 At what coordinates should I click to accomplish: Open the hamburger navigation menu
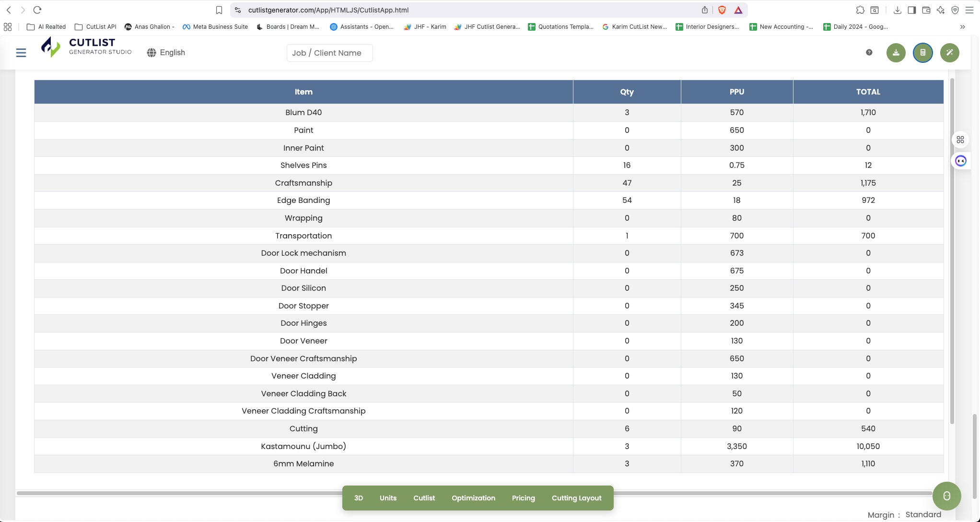coord(21,53)
